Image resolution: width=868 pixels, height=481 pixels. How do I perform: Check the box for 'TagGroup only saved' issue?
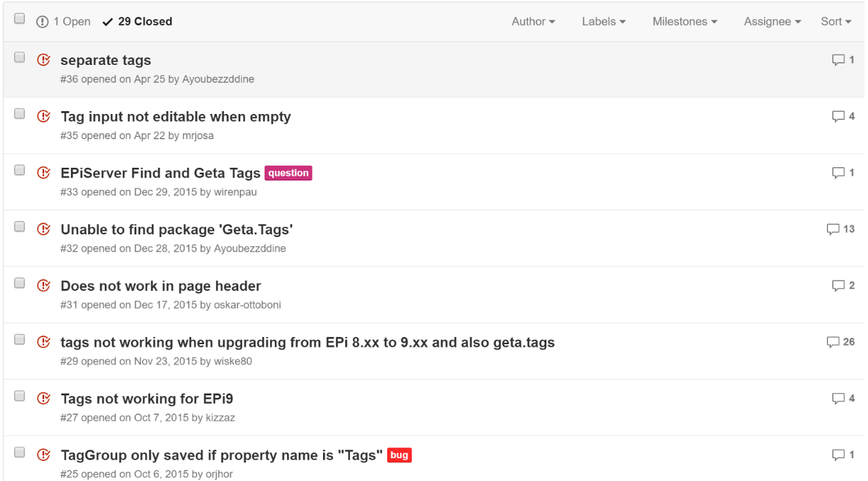(x=19, y=452)
